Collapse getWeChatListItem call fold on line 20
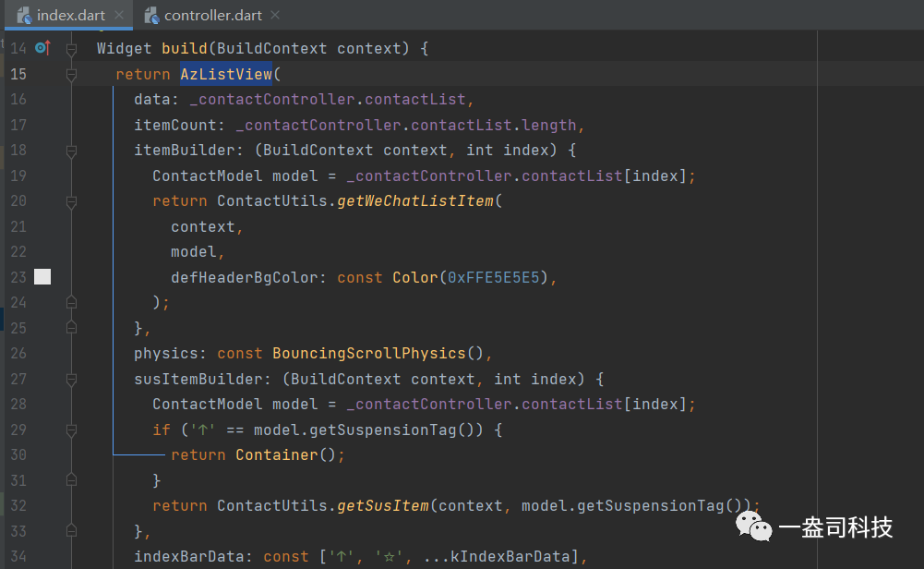The height and width of the screenshot is (569, 924). click(71, 201)
